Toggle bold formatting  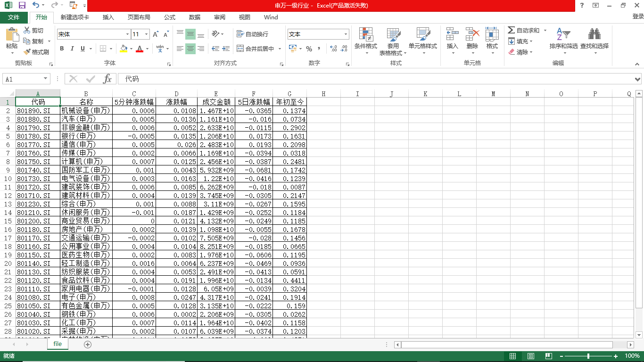(x=62, y=49)
